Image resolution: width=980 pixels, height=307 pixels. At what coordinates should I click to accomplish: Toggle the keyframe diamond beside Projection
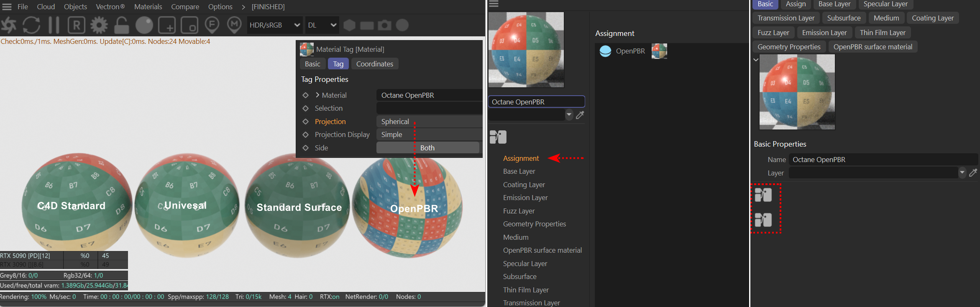(306, 122)
